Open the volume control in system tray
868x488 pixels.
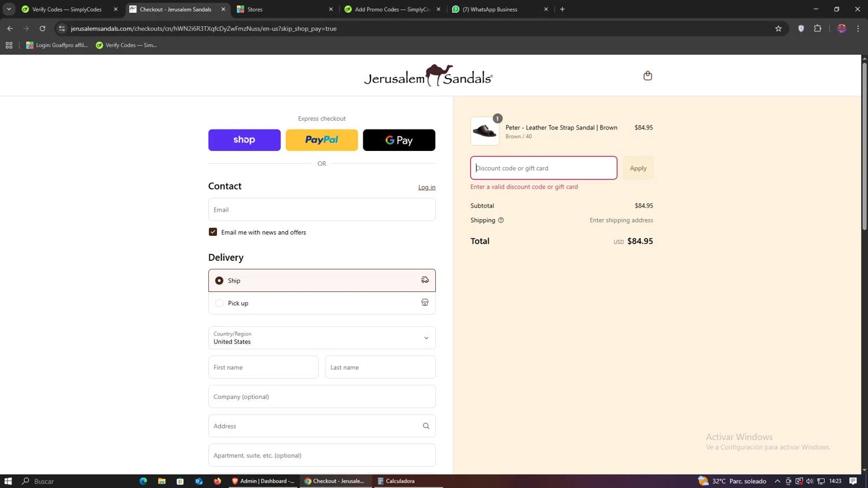(x=810, y=481)
